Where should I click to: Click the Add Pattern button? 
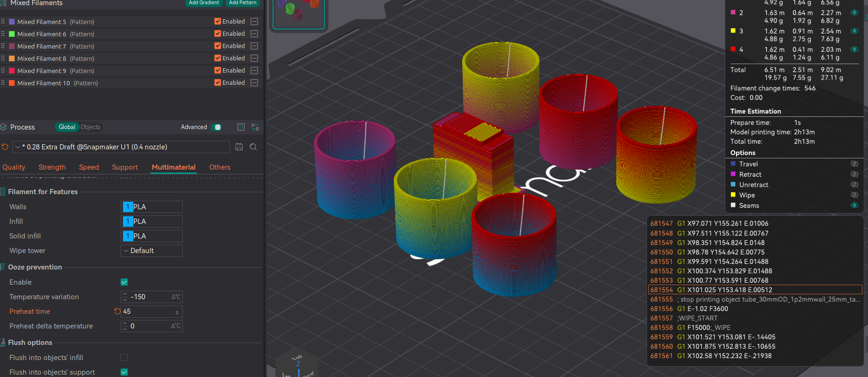point(243,3)
